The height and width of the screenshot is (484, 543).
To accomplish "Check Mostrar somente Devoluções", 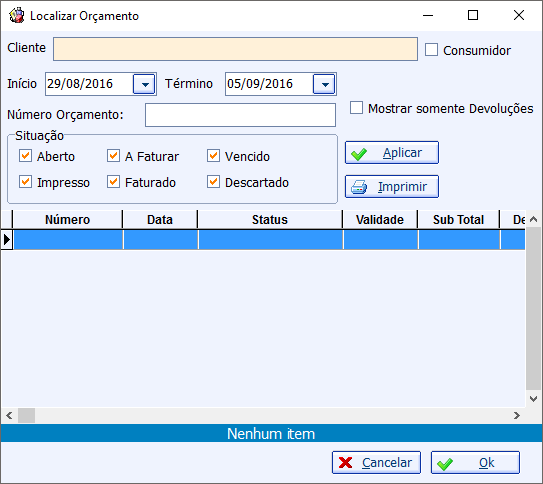I will tap(356, 108).
